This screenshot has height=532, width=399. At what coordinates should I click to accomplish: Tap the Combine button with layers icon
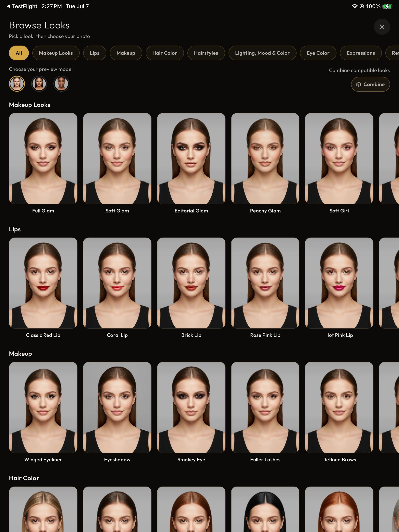pos(370,85)
